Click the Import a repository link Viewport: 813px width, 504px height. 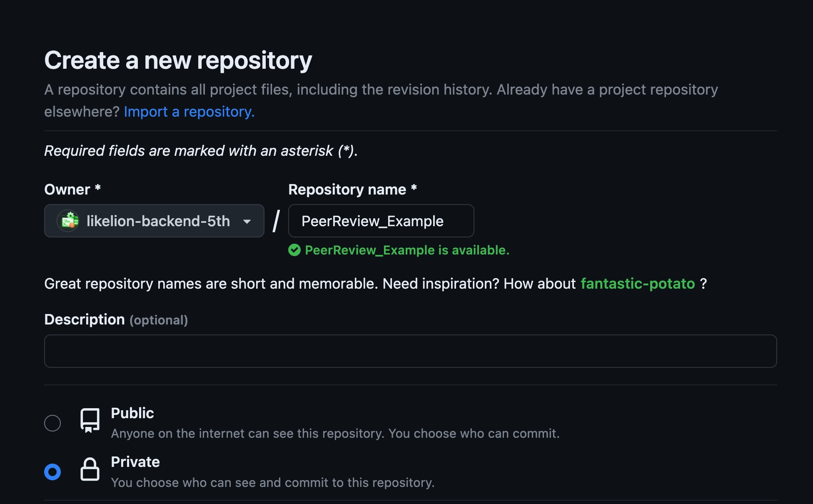click(189, 112)
